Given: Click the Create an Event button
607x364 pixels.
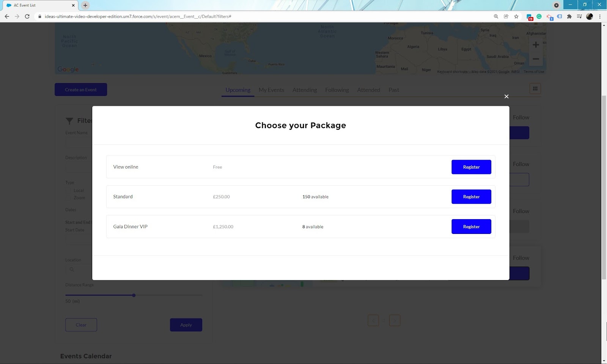Looking at the screenshot, I should (x=81, y=89).
